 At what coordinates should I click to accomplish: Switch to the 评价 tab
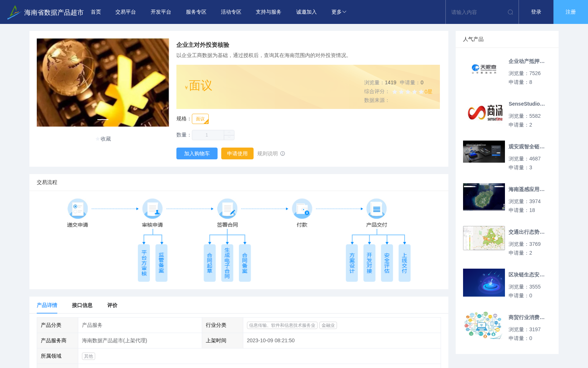click(112, 305)
